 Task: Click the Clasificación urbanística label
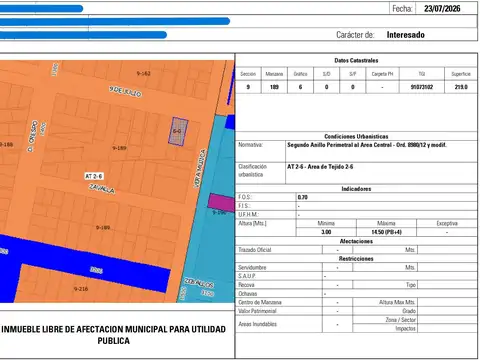click(252, 170)
